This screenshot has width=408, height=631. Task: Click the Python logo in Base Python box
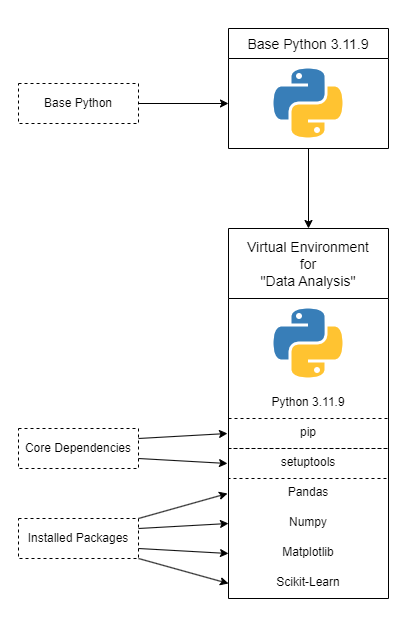tap(308, 103)
